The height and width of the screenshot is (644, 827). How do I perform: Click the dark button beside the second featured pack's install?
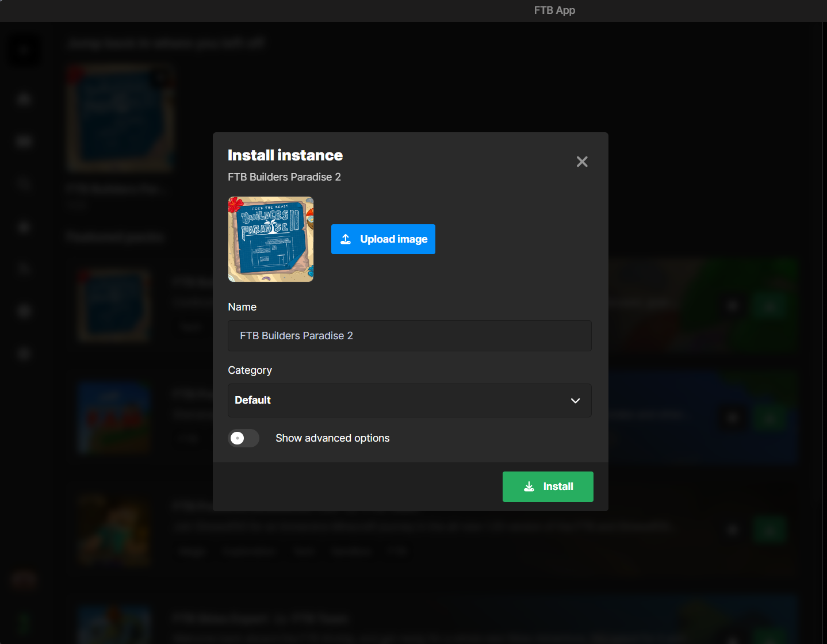point(733,417)
